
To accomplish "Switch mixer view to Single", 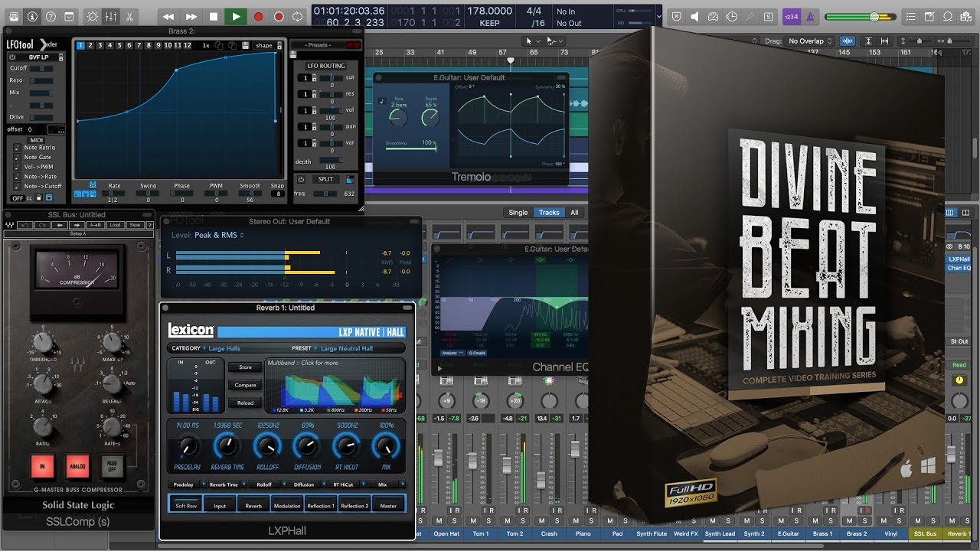I will [518, 213].
